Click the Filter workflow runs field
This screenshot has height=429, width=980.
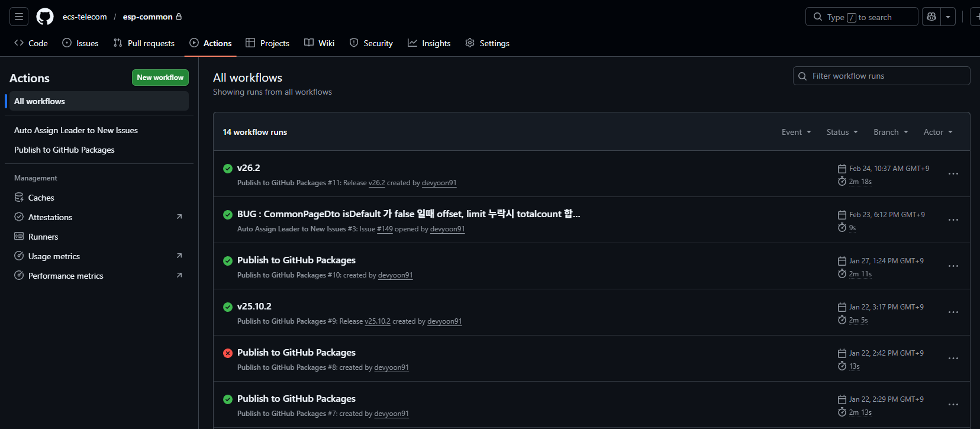(881, 76)
